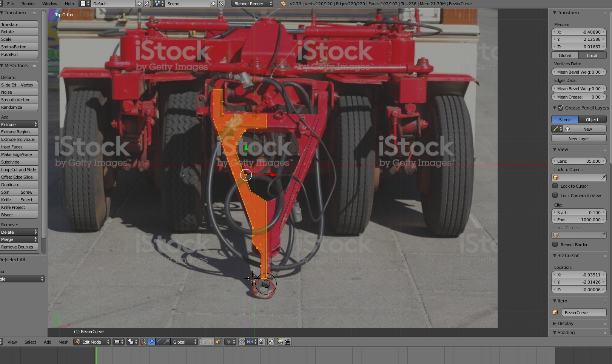
Task: Adjust Mean Crease slider
Action: [x=579, y=97]
